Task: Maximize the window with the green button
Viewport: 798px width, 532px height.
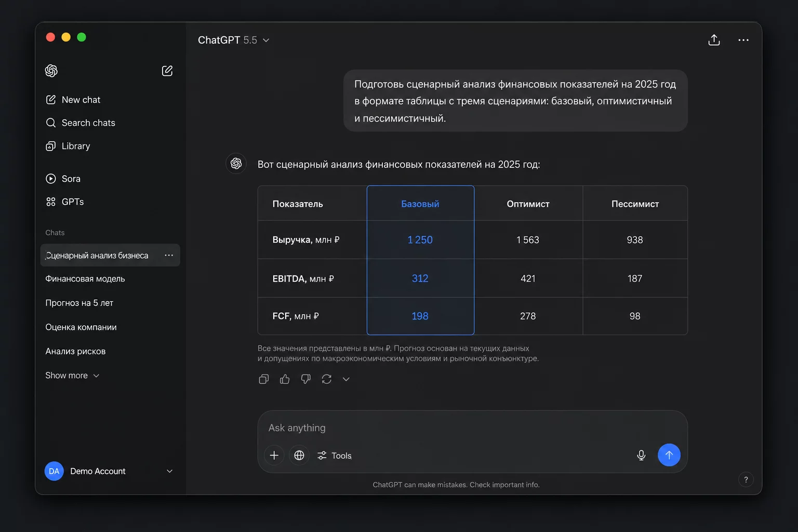Action: [82, 37]
